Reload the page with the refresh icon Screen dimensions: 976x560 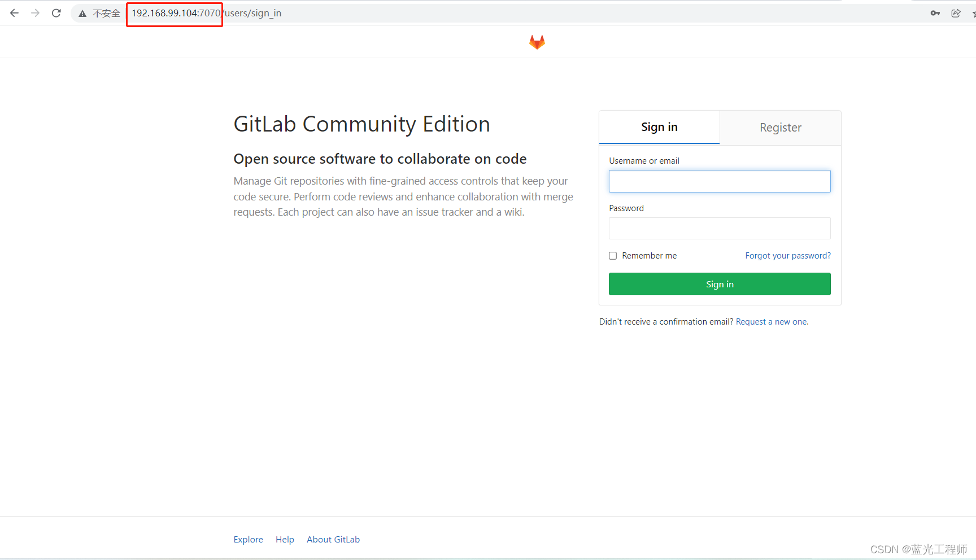click(56, 13)
